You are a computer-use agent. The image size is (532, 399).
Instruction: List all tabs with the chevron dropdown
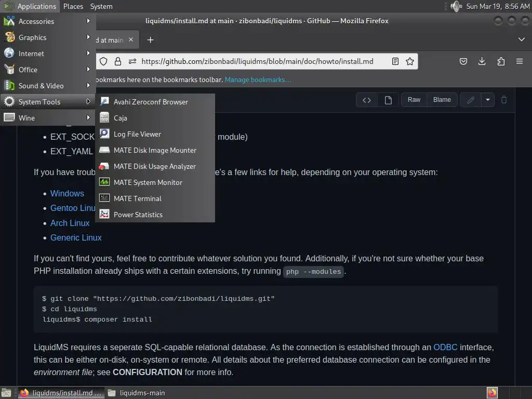522,39
